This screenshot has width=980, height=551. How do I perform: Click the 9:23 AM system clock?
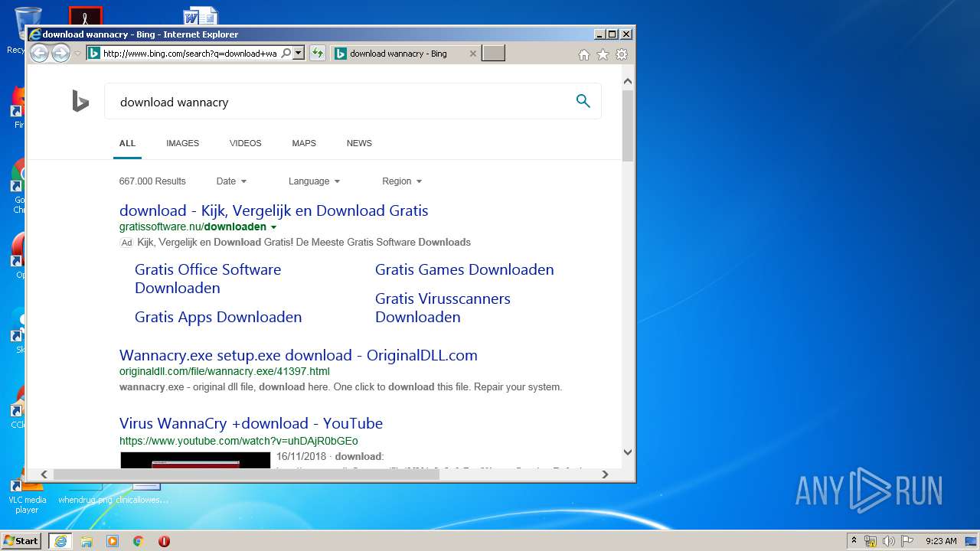click(941, 541)
